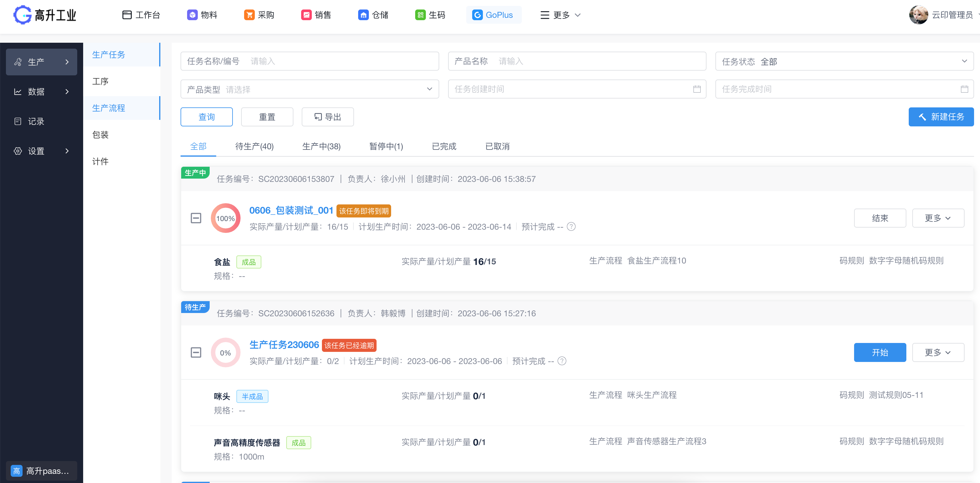Click the 成品 tag next to 食盐

[x=249, y=262]
